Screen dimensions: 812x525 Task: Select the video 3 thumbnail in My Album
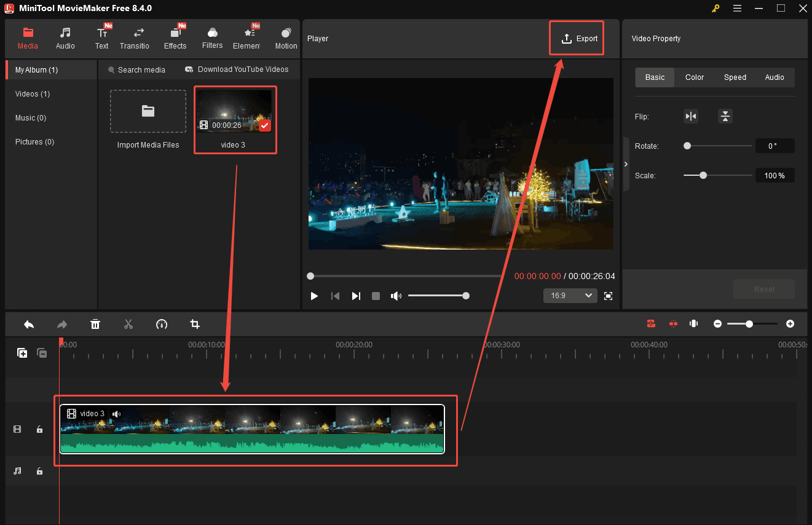235,112
